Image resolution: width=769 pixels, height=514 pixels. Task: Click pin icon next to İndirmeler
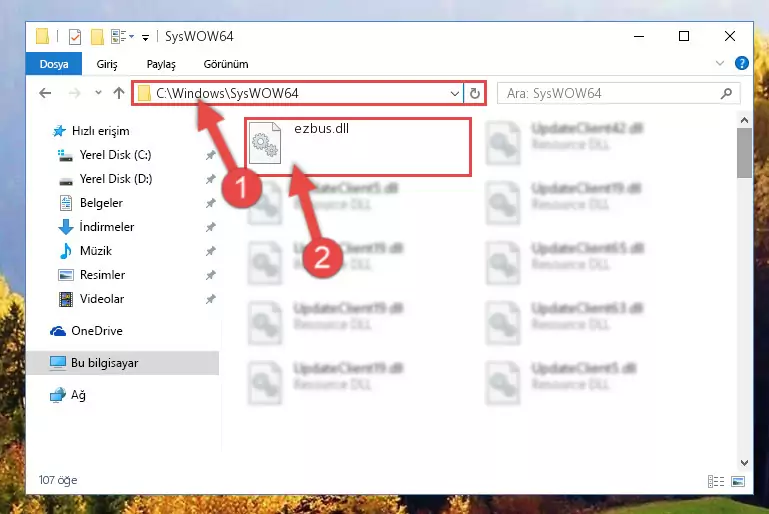(x=210, y=227)
